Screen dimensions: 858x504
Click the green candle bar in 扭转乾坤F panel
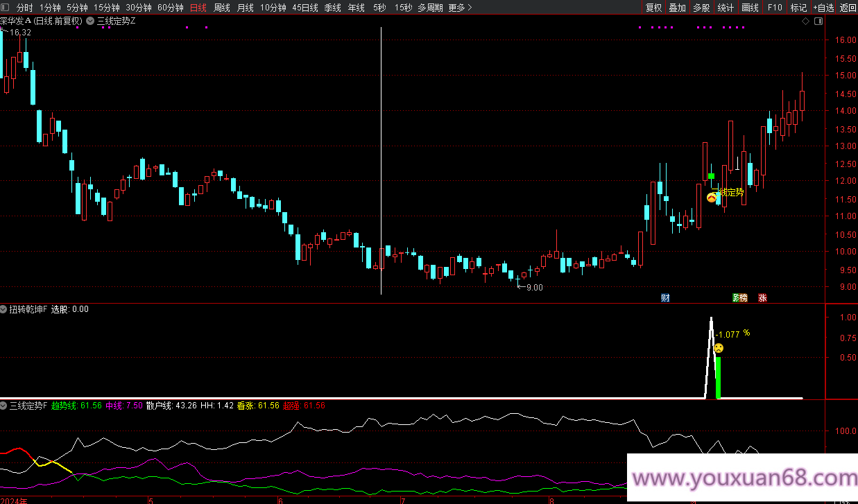[x=719, y=377]
